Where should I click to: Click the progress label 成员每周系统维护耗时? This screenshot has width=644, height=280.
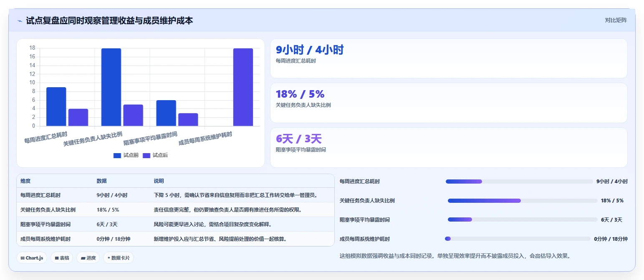365,239
